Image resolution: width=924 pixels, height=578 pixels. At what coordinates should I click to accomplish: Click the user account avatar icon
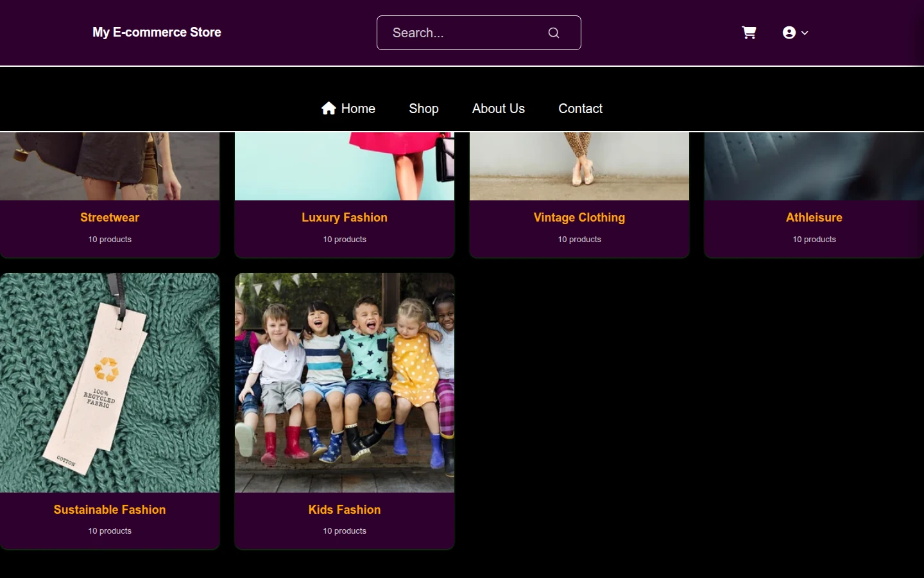[789, 33]
